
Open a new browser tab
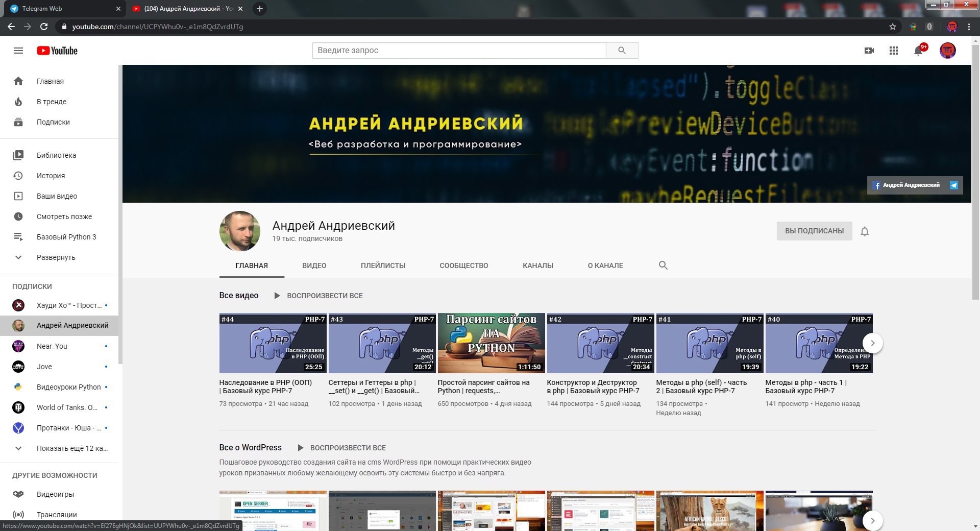tap(260, 9)
